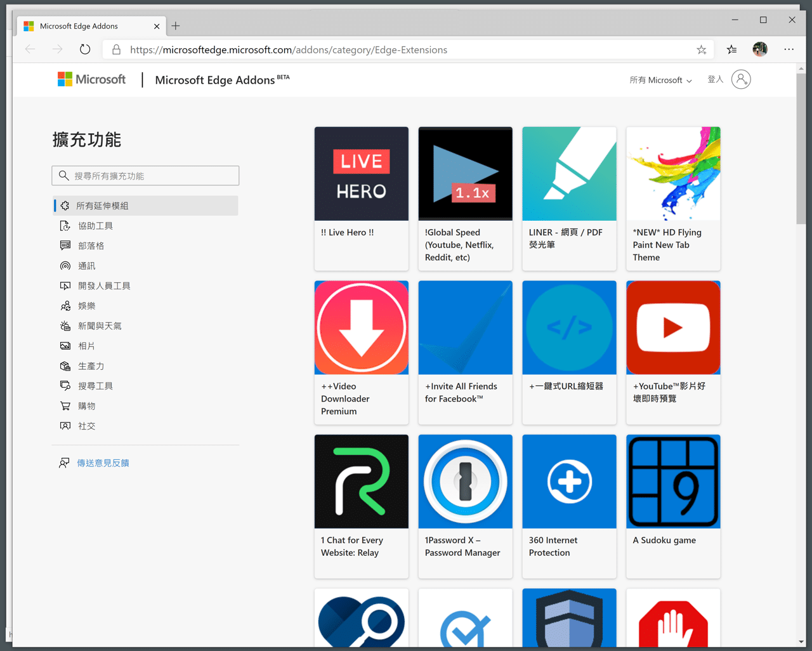This screenshot has height=651, width=812.
Task: Click the page vertical scrollbar thumb
Action: coord(801,149)
